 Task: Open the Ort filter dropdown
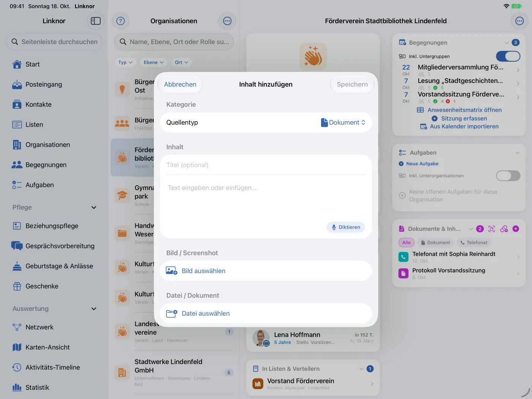pyautogui.click(x=181, y=62)
